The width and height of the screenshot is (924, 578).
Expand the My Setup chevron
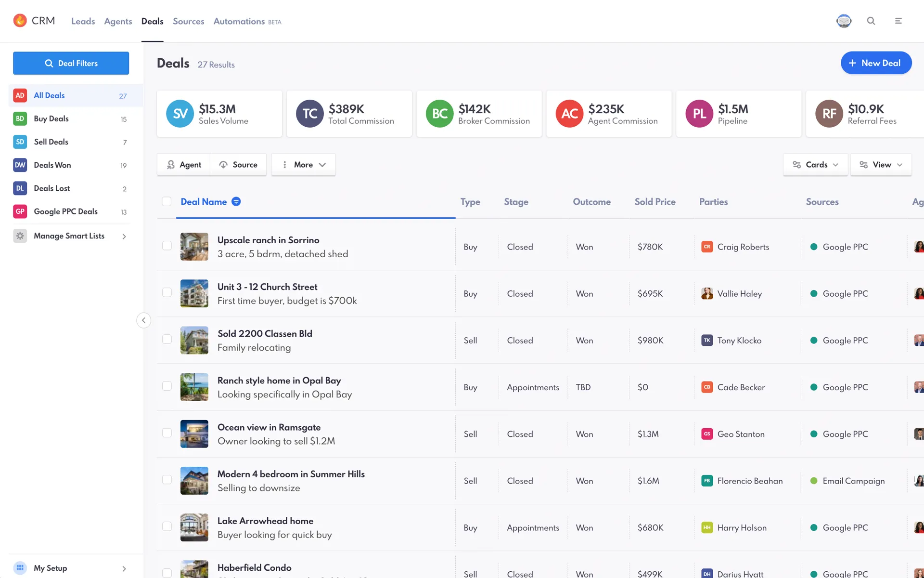coord(124,568)
